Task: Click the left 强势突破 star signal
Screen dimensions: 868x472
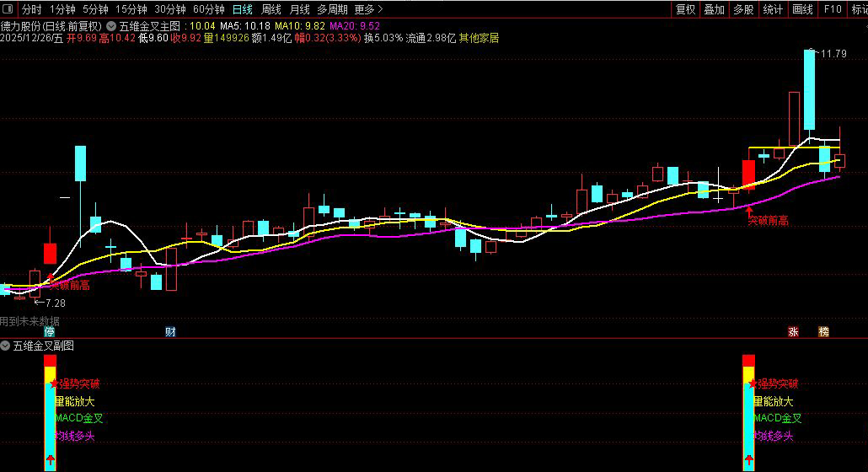Action: point(75,383)
